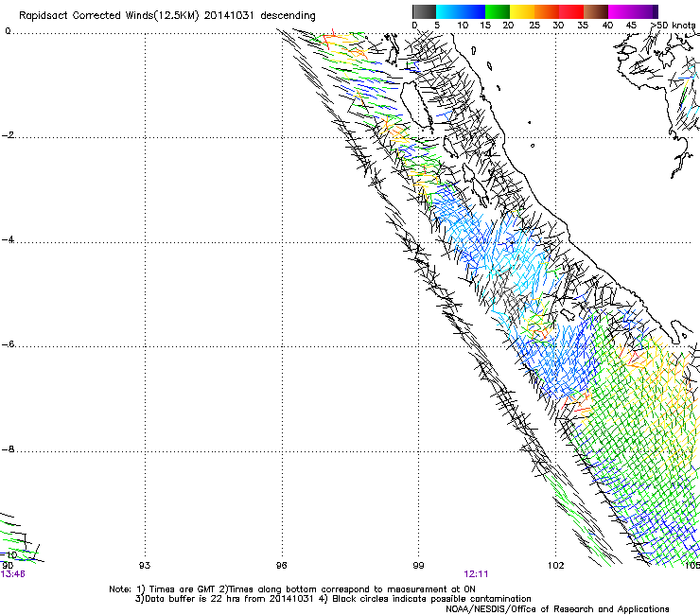Click the cyan 5-10 knots legend swatch
Image resolution: width=700 pixels, height=615 pixels.
448,11
